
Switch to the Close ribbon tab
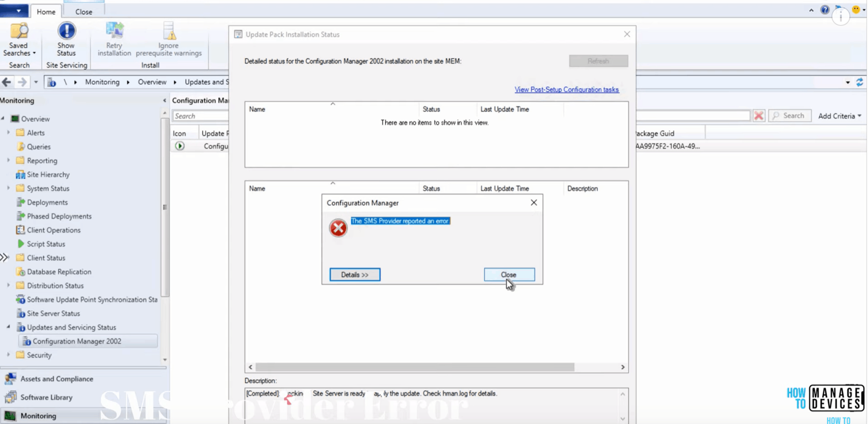[84, 12]
